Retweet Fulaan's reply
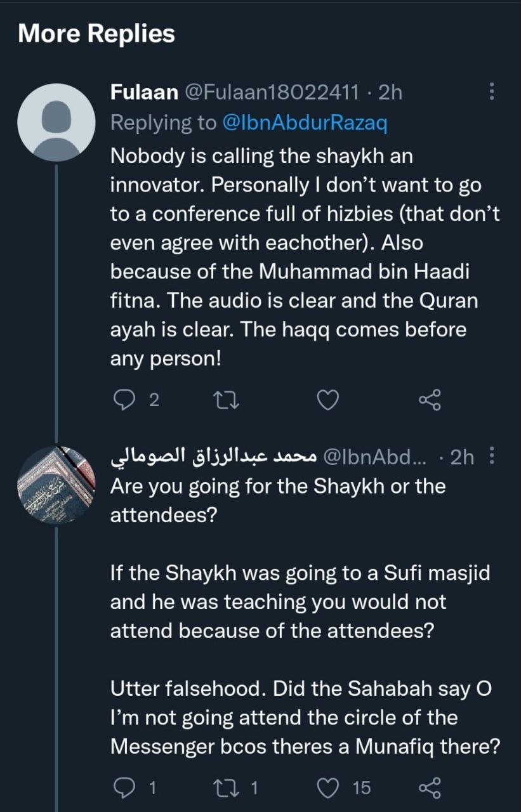Image resolution: width=521 pixels, height=812 pixels. pyautogui.click(x=226, y=400)
